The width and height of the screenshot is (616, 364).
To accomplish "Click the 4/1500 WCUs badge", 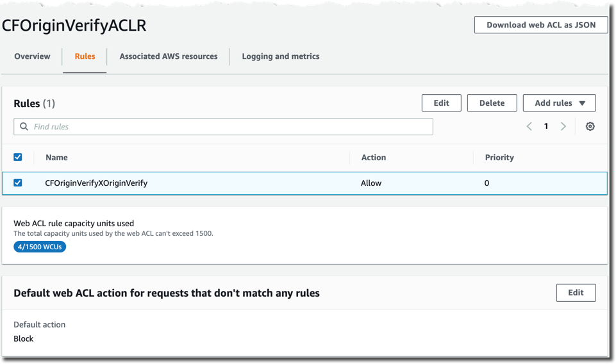I will 40,247.
